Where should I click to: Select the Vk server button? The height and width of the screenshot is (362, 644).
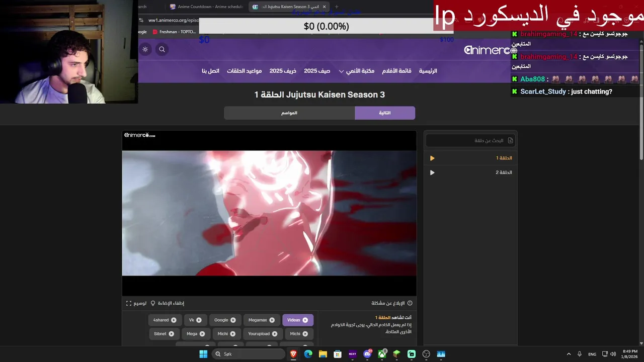(x=195, y=320)
